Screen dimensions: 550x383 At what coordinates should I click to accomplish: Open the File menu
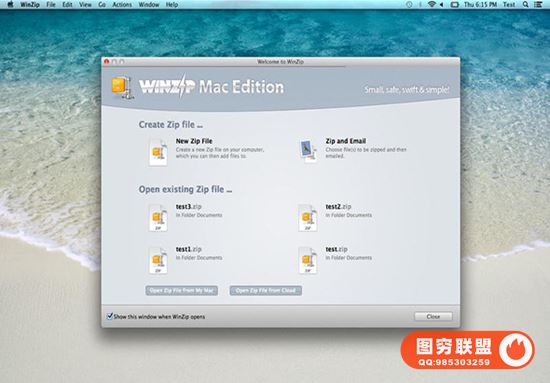(x=51, y=5)
